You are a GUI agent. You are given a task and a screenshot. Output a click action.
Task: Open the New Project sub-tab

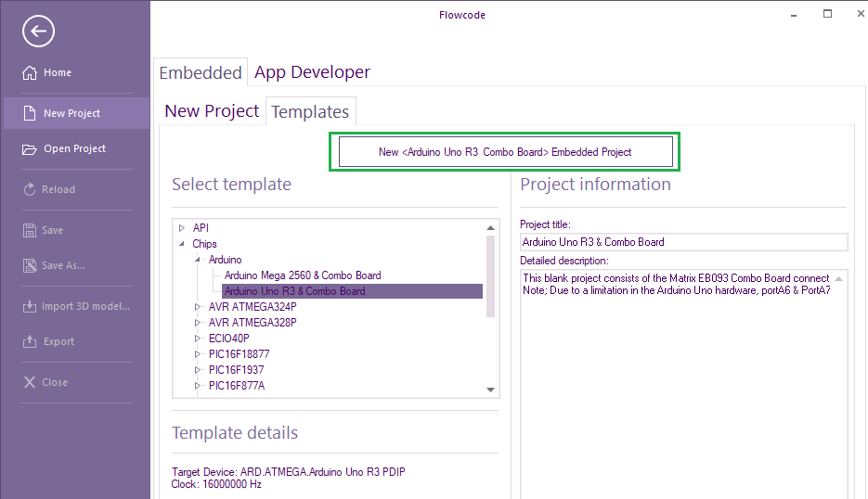click(212, 111)
